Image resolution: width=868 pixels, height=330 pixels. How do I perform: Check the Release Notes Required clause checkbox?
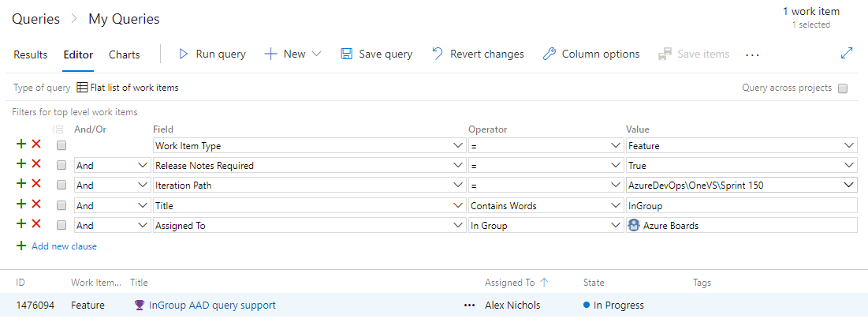(61, 166)
